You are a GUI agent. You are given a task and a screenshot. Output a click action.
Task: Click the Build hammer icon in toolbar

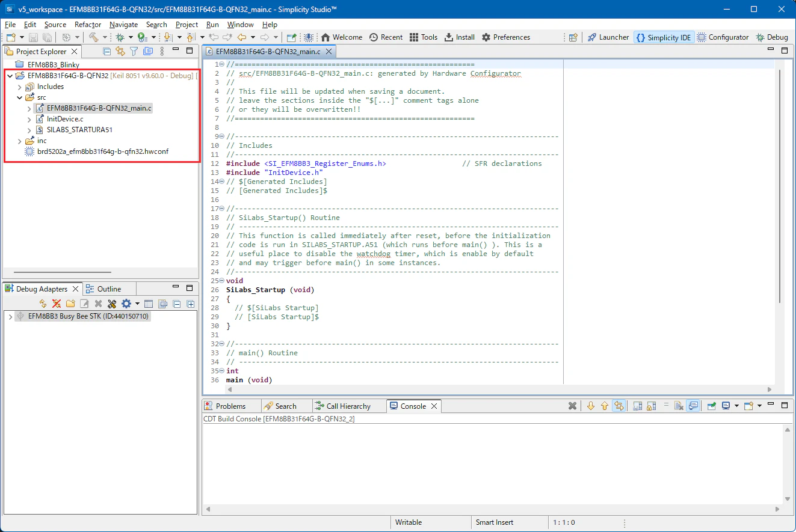(93, 37)
